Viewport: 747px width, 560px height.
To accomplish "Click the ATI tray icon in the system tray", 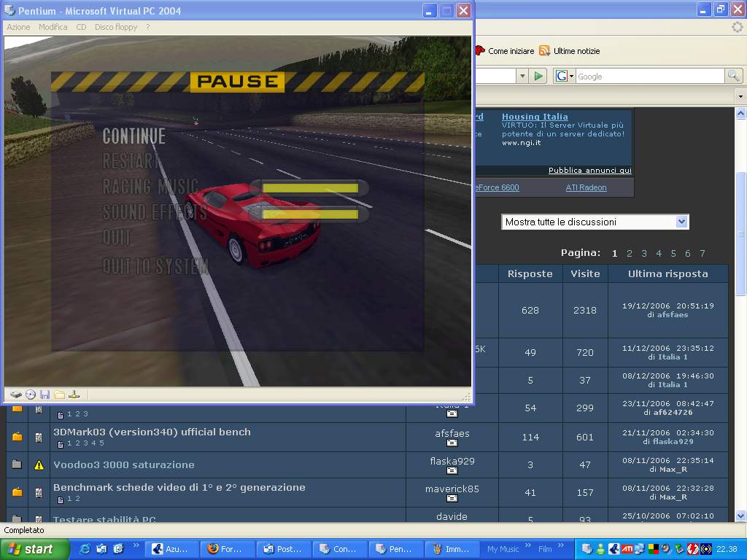I will pyautogui.click(x=627, y=549).
